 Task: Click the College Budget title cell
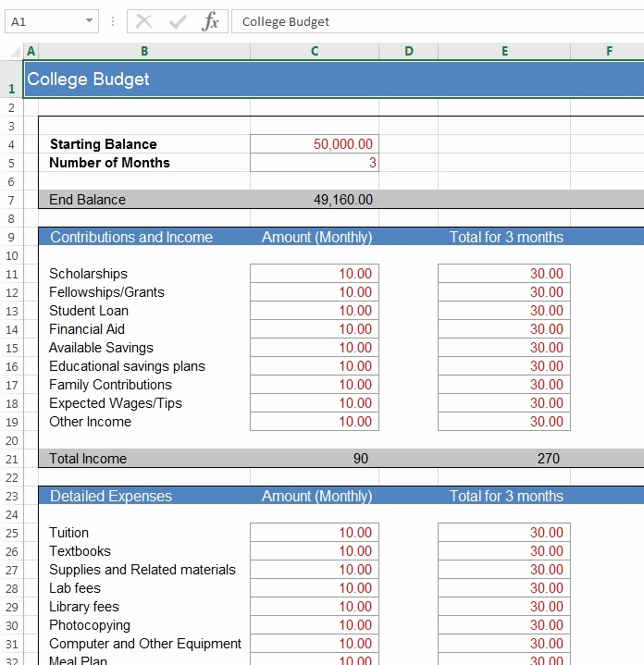[334, 80]
